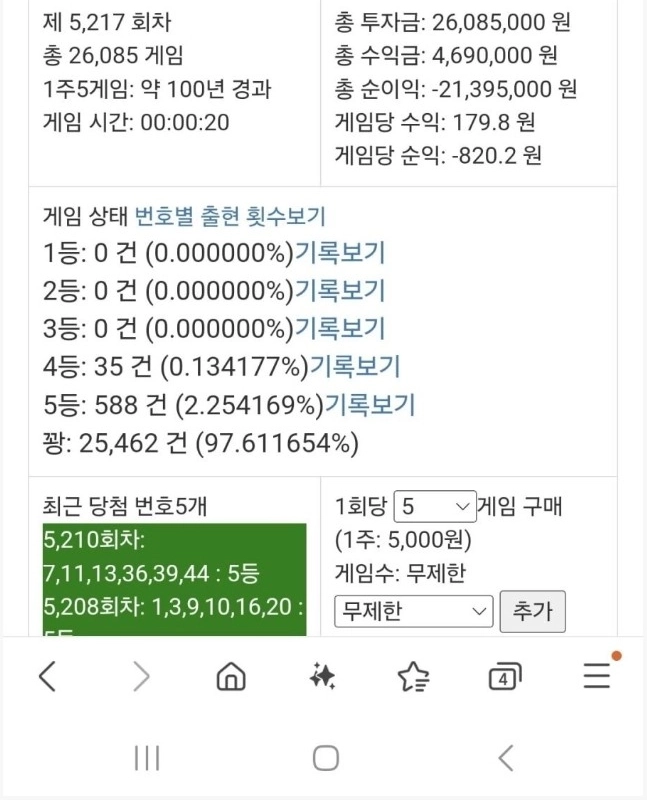
Task: View 기록보기 for 4등 results
Action: pyautogui.click(x=355, y=367)
